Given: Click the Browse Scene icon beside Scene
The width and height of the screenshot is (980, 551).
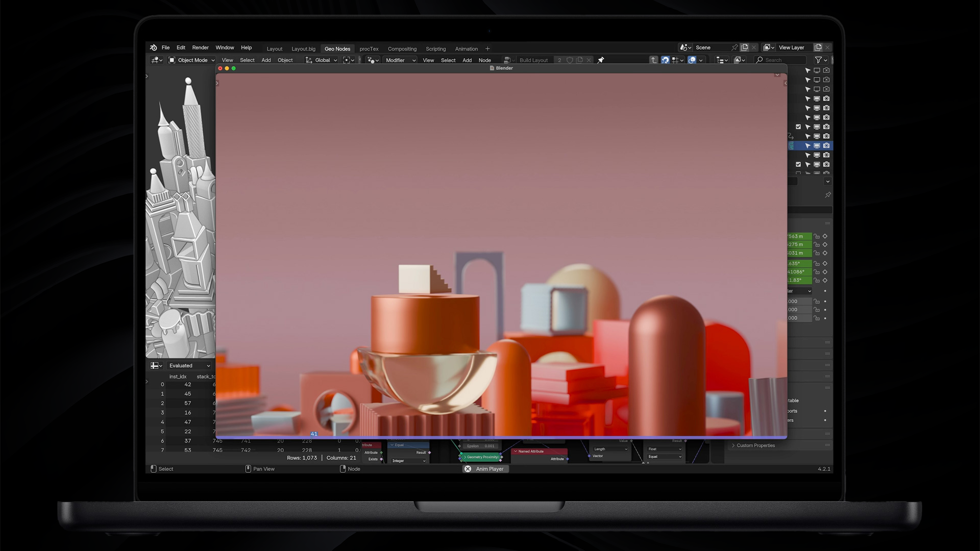Looking at the screenshot, I should tap(685, 47).
